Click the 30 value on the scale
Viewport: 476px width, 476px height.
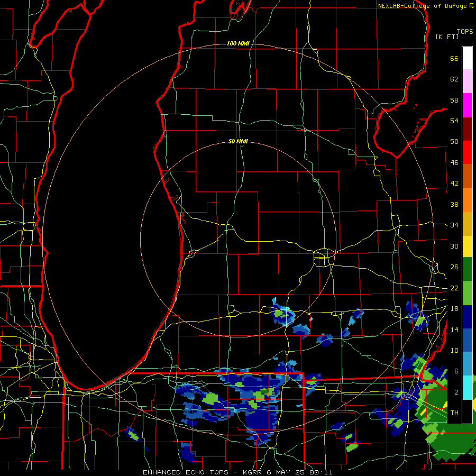click(454, 246)
